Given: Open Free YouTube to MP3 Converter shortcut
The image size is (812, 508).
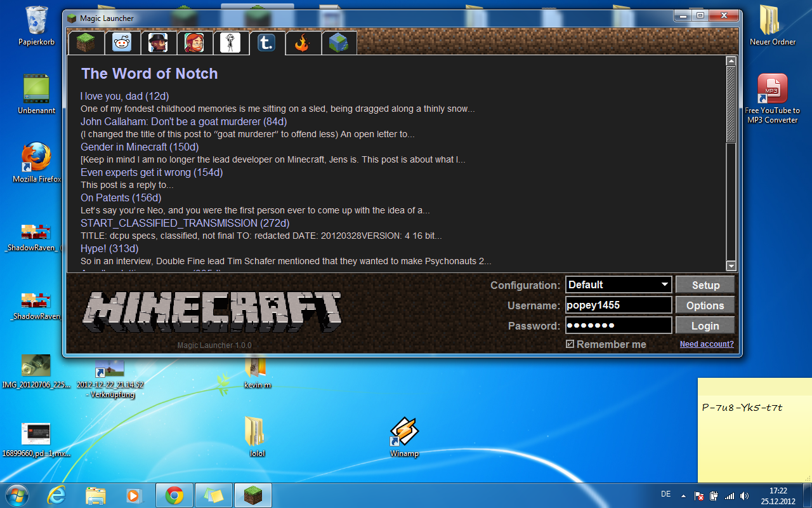Looking at the screenshot, I should (x=772, y=90).
